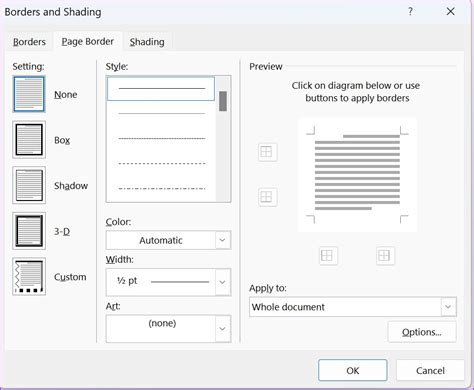Image resolution: width=474 pixels, height=390 pixels.
Task: Expand the Art dropdown showing (none)
Action: 168,329
